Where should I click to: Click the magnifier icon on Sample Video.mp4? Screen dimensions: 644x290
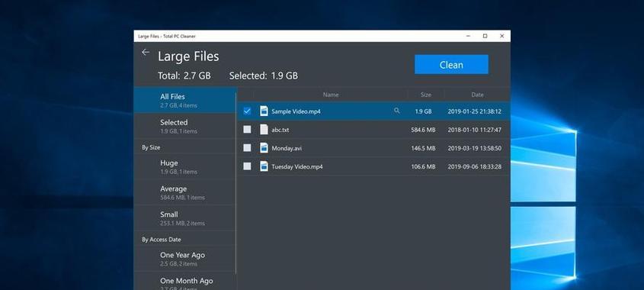(397, 111)
